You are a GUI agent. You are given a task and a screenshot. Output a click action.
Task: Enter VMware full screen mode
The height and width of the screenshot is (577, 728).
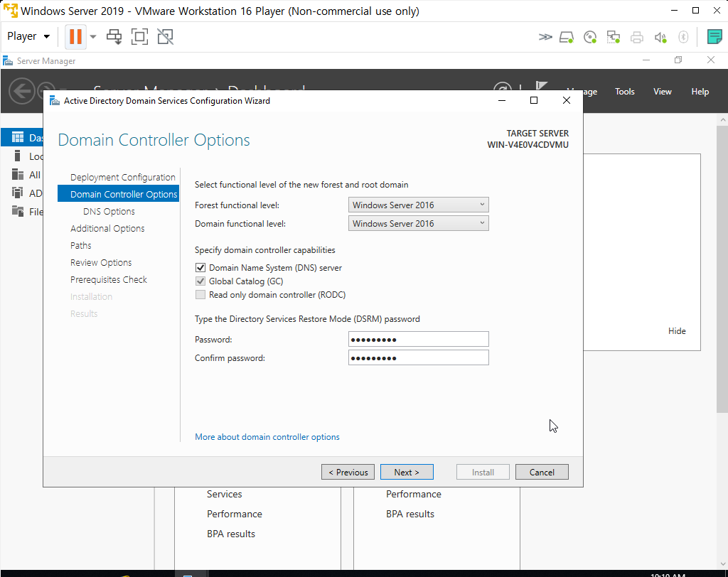[139, 37]
